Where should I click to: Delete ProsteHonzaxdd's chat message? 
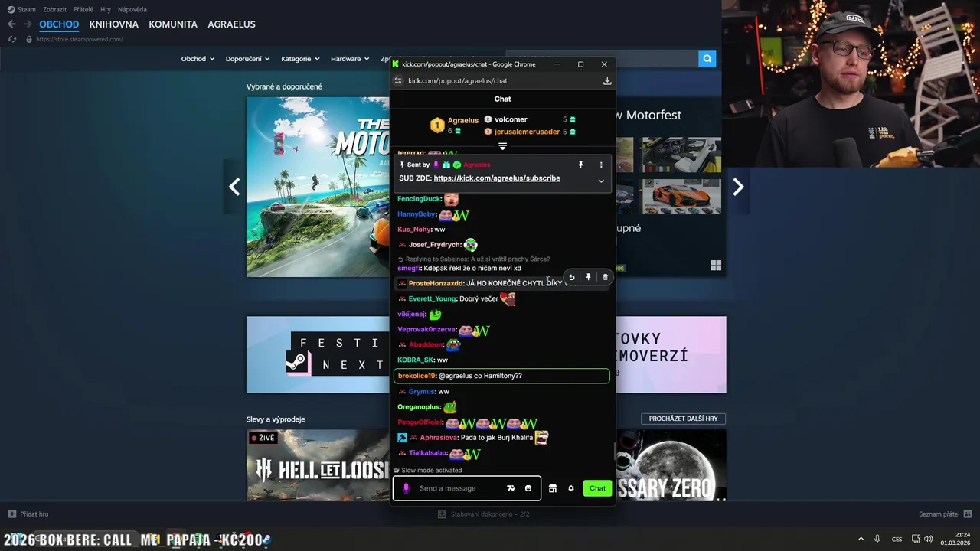(x=605, y=277)
